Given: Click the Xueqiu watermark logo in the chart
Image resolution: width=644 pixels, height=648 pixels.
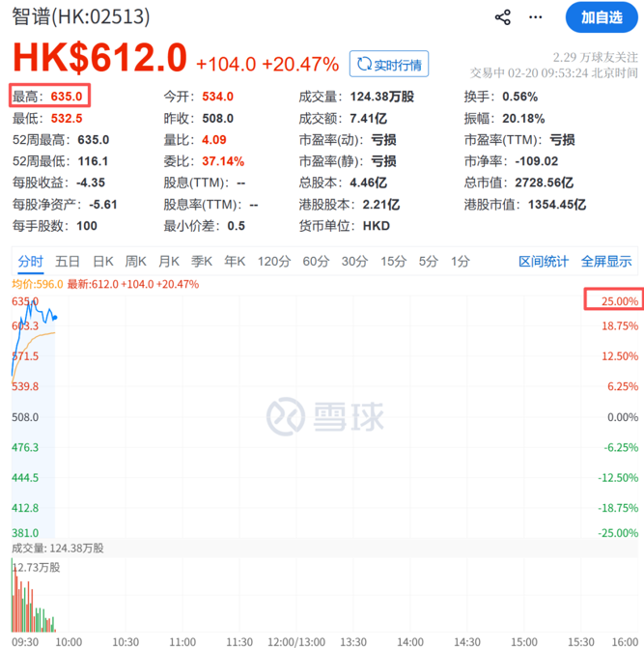Looking at the screenshot, I should [x=325, y=416].
